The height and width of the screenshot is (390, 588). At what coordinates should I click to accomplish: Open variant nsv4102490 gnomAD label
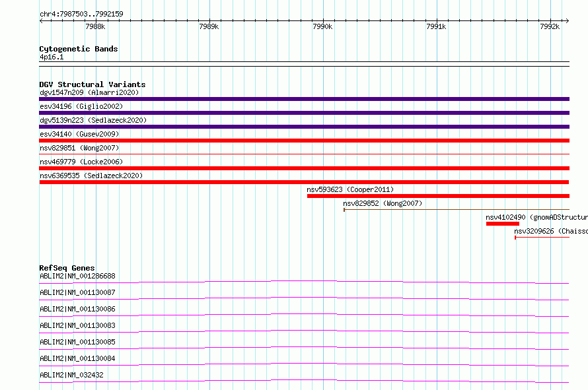(536, 217)
